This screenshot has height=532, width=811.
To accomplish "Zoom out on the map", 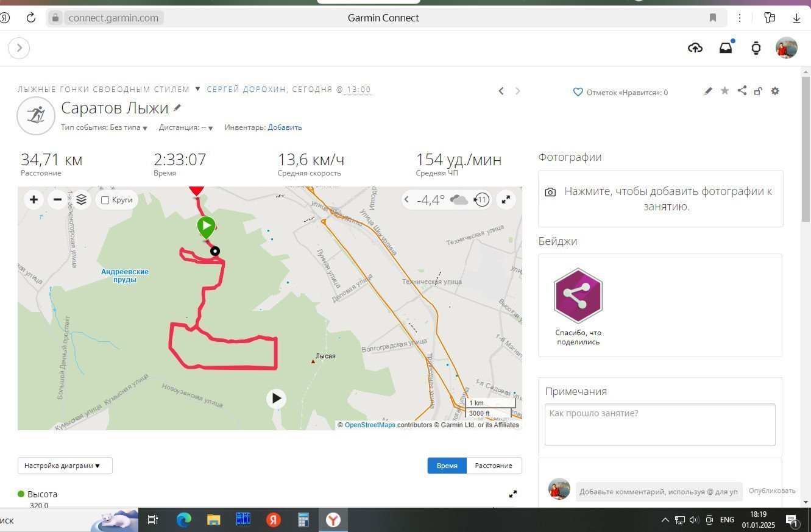I will pos(57,199).
